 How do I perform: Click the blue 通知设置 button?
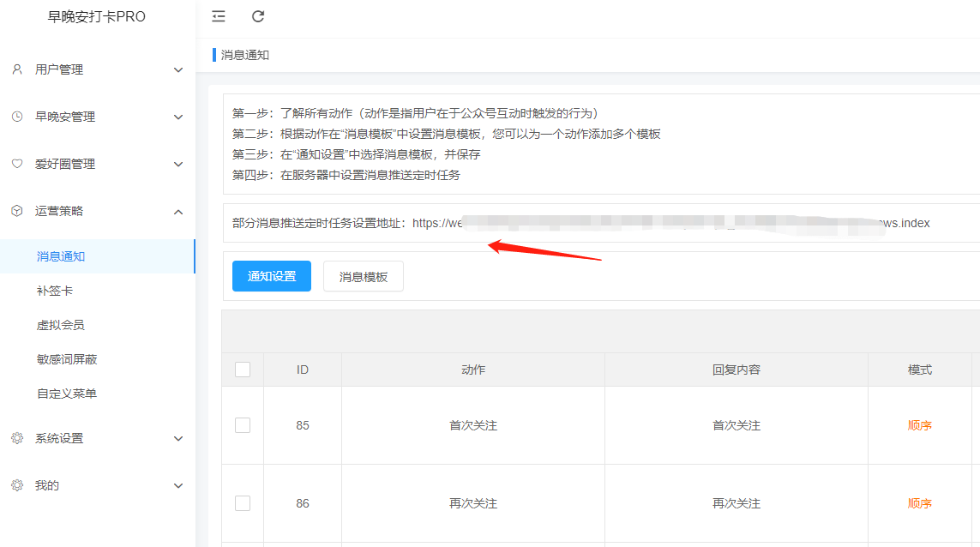point(271,276)
